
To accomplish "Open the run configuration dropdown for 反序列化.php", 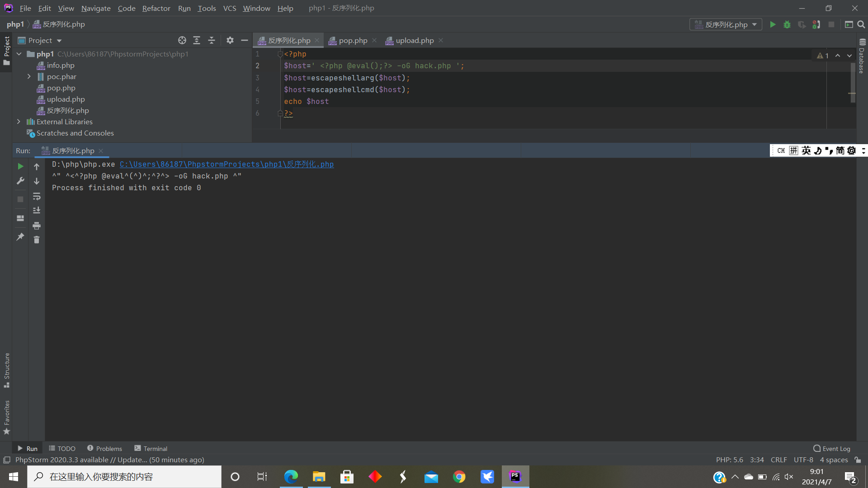I will (754, 24).
